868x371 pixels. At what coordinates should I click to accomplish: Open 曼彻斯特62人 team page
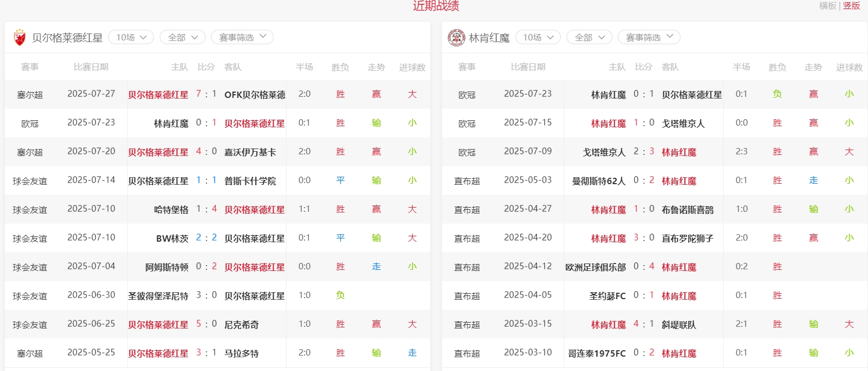[599, 181]
